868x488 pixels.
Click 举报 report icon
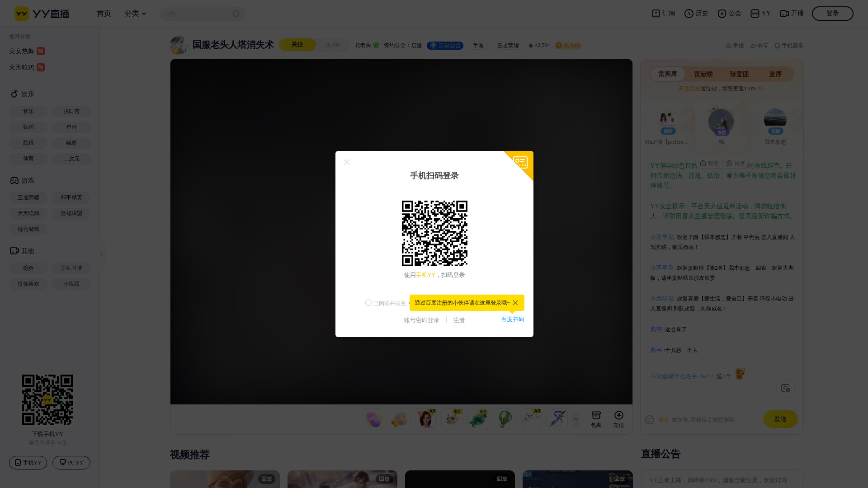click(735, 46)
